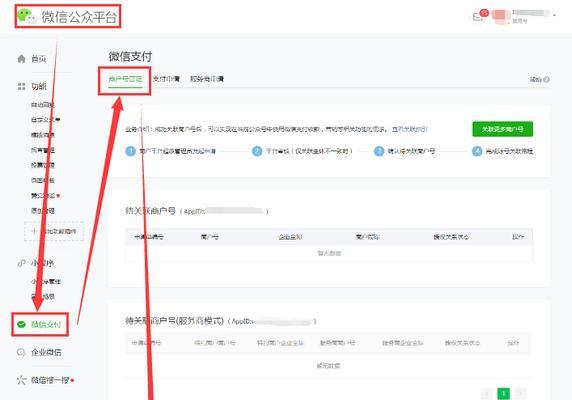Click the 微信支付 page title
This screenshot has height=400, width=572.
(x=130, y=57)
